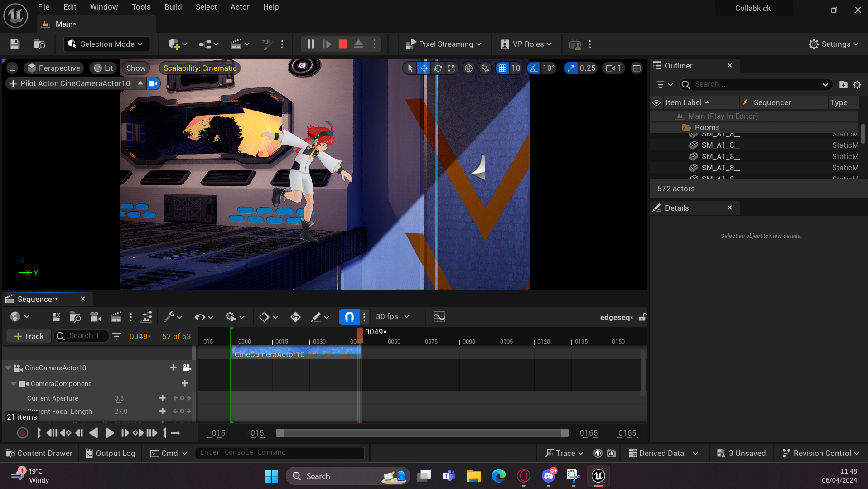Stop the Play In Editor session
Screen dimensions: 868x489
coord(342,44)
